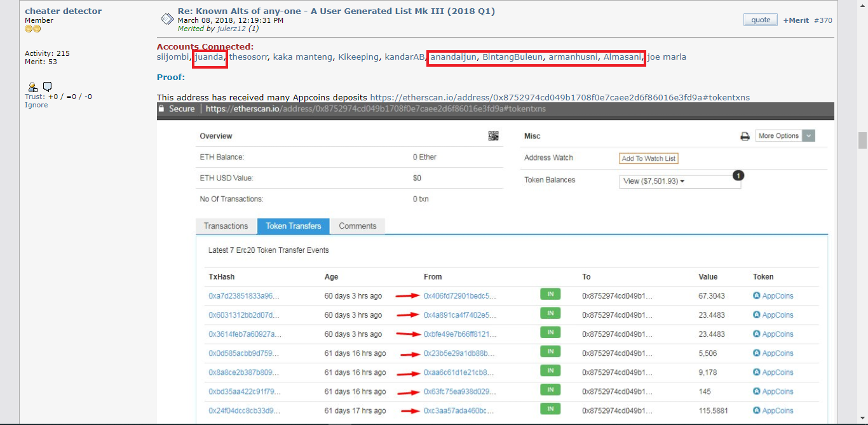868x425 pixels.
Task: Open the etherscan.io address link in the post
Action: [x=560, y=97]
